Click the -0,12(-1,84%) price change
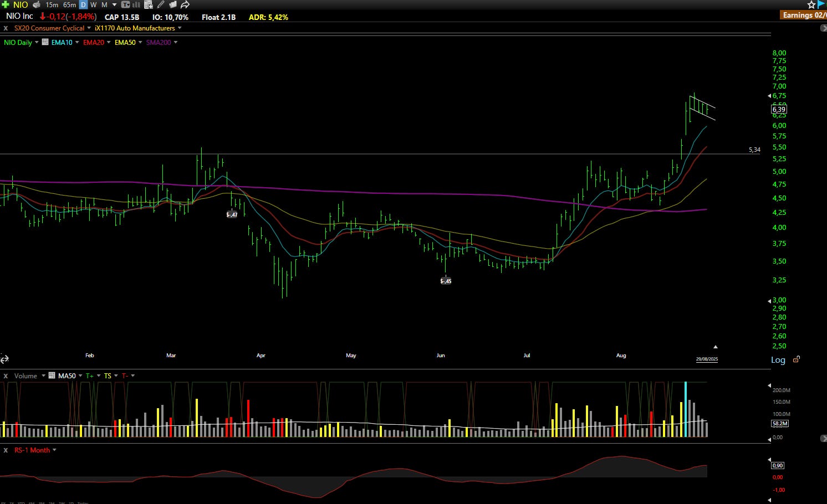Screen dimensions: 827x504 click(x=68, y=17)
